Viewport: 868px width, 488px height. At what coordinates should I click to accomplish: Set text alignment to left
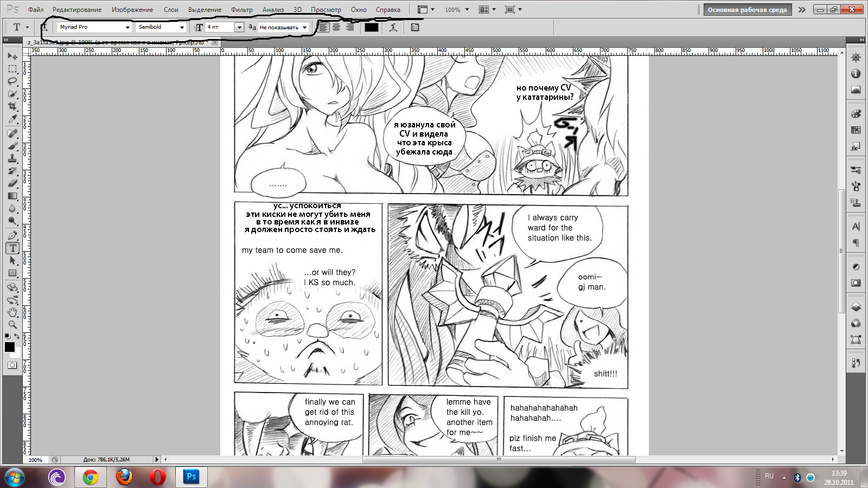click(323, 27)
